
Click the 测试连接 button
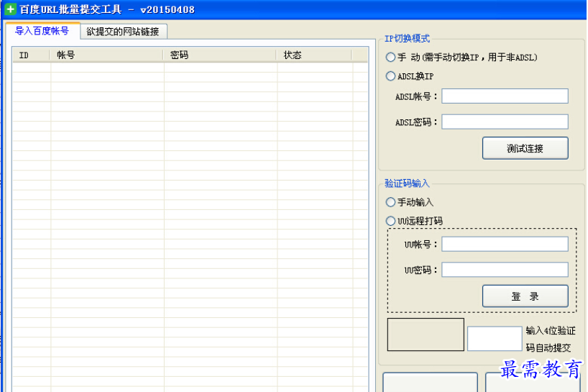(x=525, y=148)
